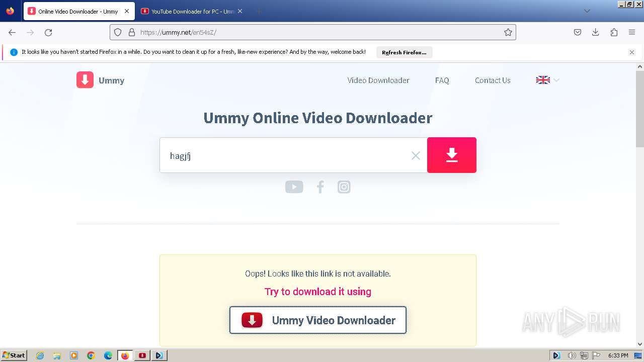This screenshot has width=644, height=362.
Task: Click the site security padlock icon
Action: [x=132, y=32]
